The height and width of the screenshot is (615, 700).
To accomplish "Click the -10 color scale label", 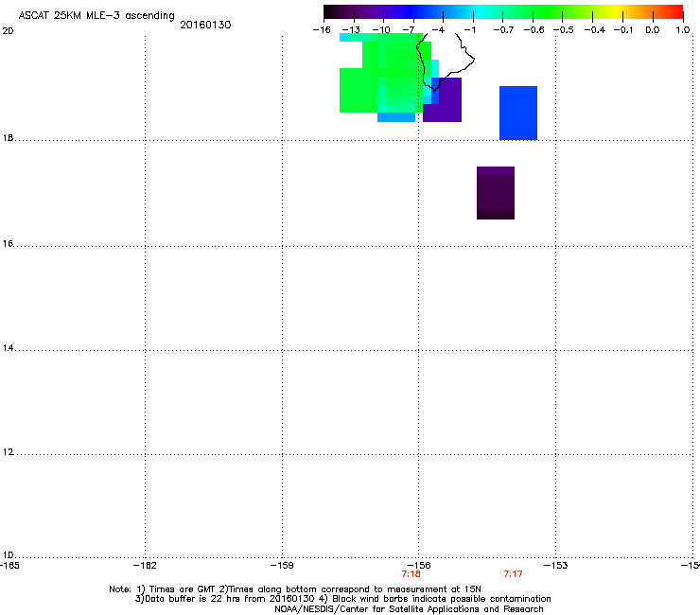I will 381,30.
